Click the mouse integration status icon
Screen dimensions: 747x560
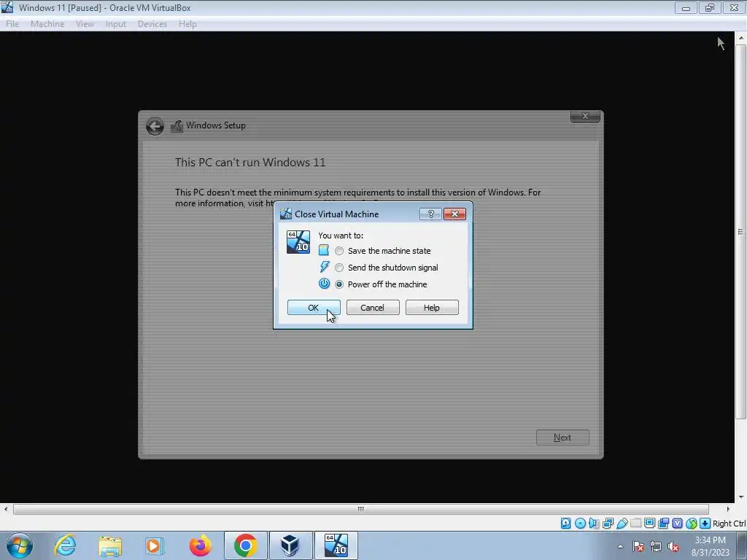[692, 524]
